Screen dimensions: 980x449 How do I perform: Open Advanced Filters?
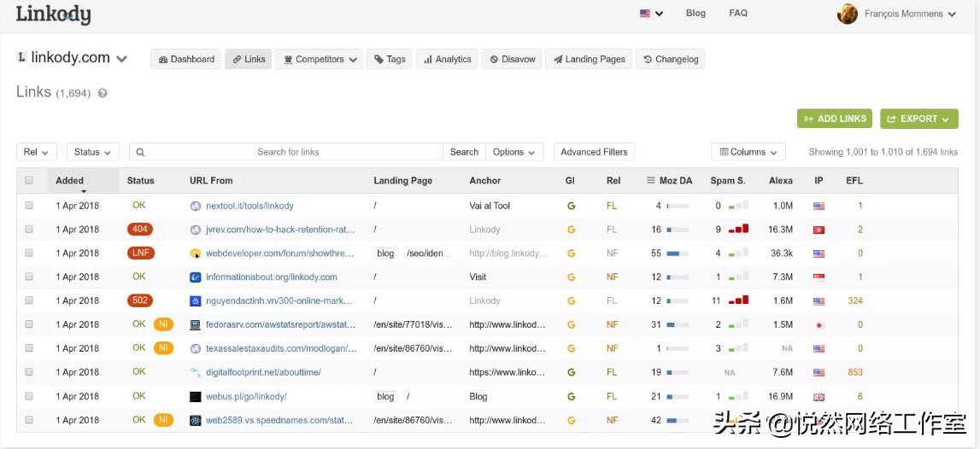(x=594, y=152)
